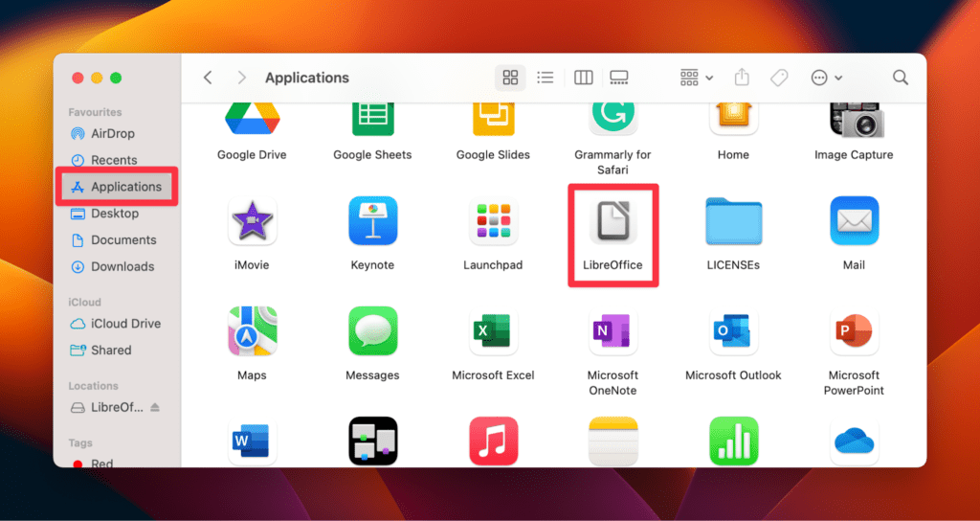Select the Google Slides app icon
The height and width of the screenshot is (521, 980).
[x=493, y=120]
